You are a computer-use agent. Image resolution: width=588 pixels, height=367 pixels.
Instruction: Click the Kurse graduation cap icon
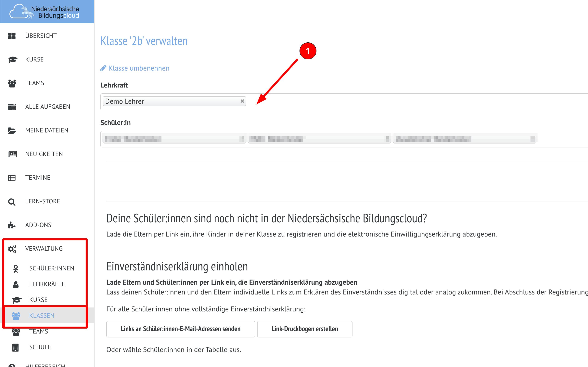(12, 60)
